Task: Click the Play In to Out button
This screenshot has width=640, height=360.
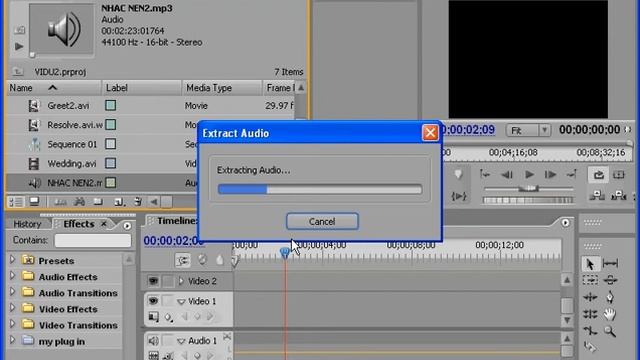Action: (x=459, y=196)
